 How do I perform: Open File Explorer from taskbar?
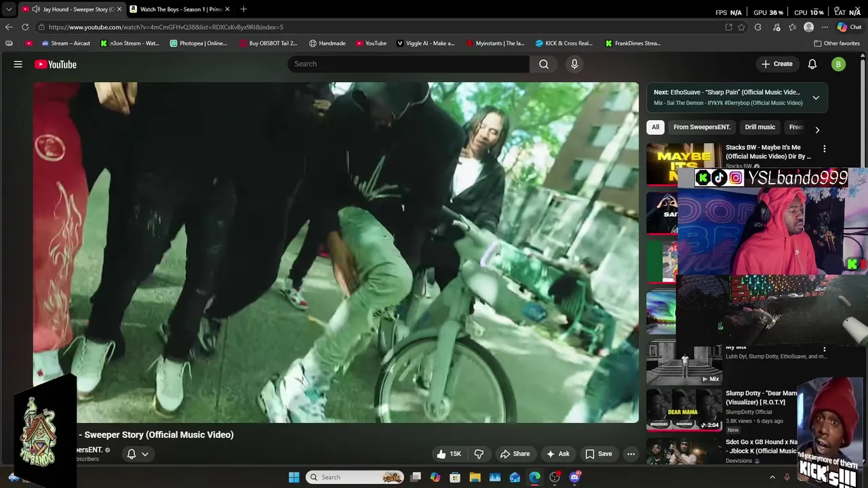[475, 477]
